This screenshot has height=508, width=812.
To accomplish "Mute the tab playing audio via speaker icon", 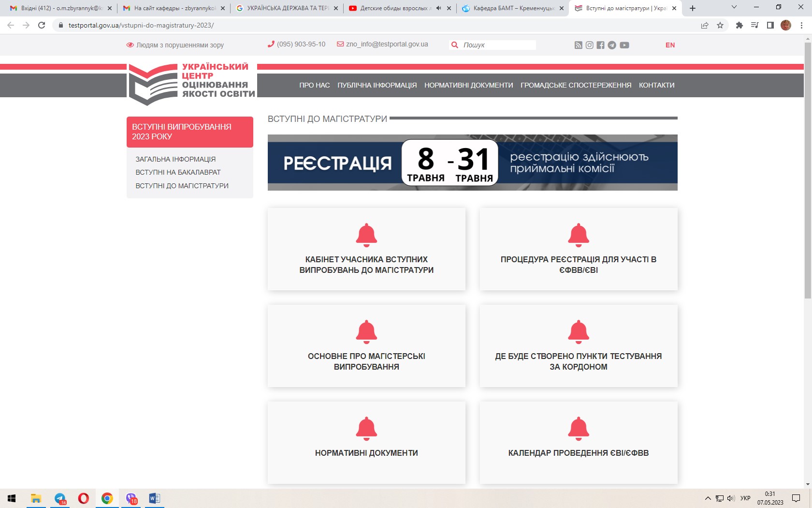I will tap(438, 8).
